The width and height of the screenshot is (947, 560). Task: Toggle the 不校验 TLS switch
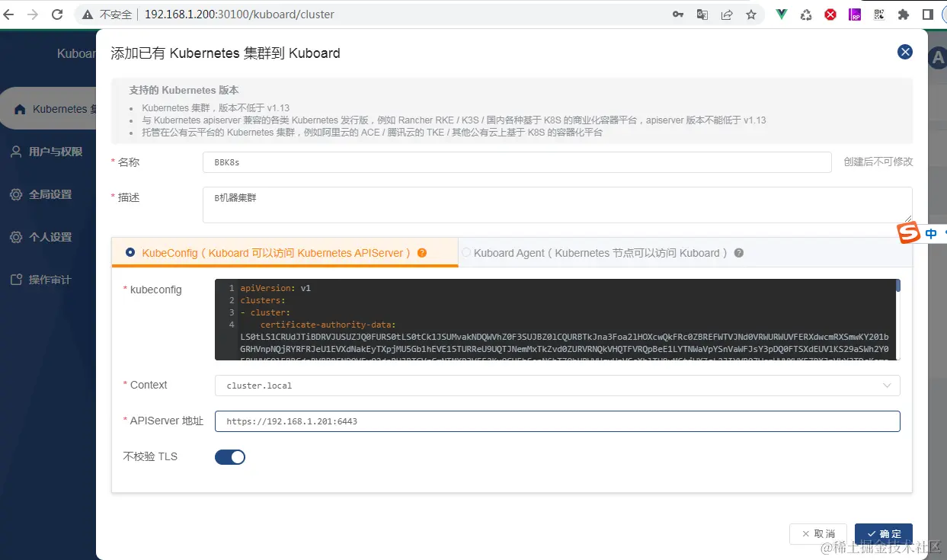(x=230, y=457)
